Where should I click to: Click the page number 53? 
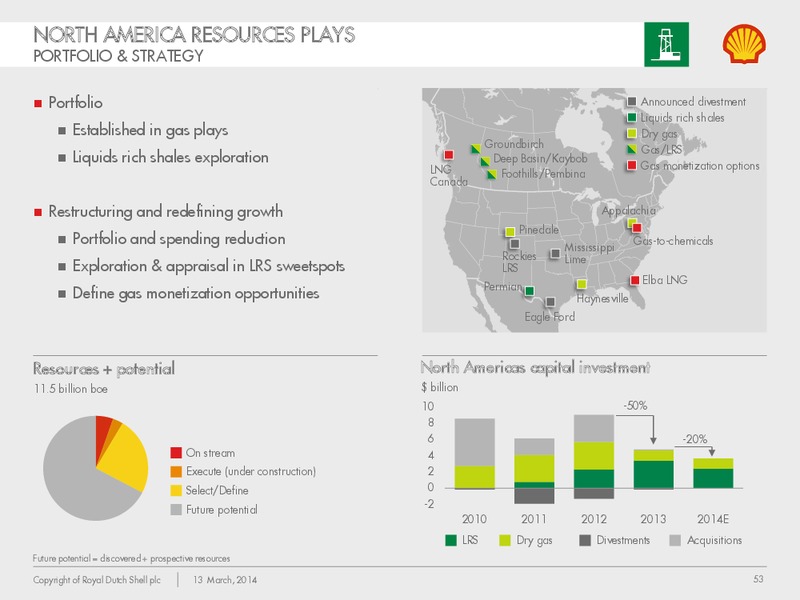[759, 579]
